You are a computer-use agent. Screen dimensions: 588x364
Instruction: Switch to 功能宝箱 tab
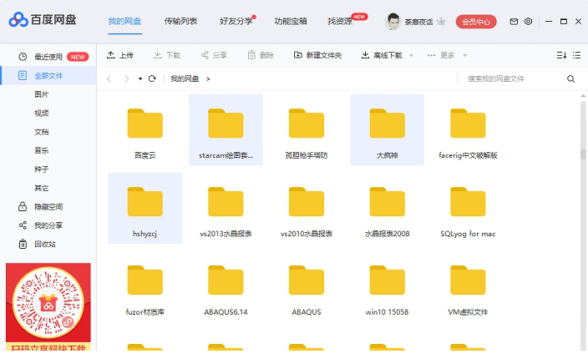click(x=291, y=22)
